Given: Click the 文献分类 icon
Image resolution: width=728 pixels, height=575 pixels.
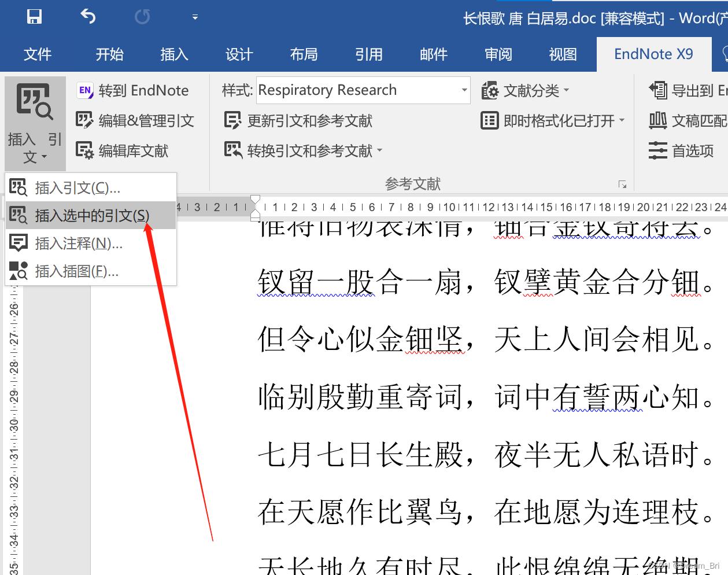Looking at the screenshot, I should pos(490,90).
